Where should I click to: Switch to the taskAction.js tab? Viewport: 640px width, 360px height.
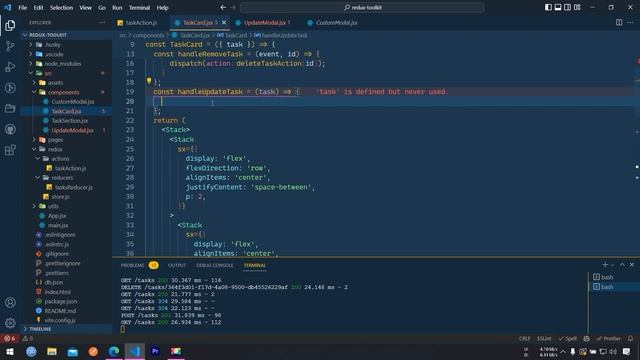tap(141, 23)
